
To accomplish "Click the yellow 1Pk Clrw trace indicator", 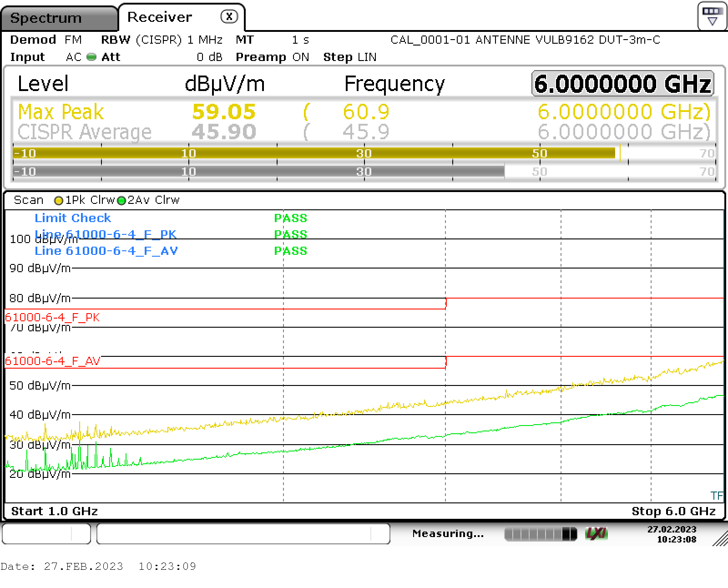I will coord(58,200).
